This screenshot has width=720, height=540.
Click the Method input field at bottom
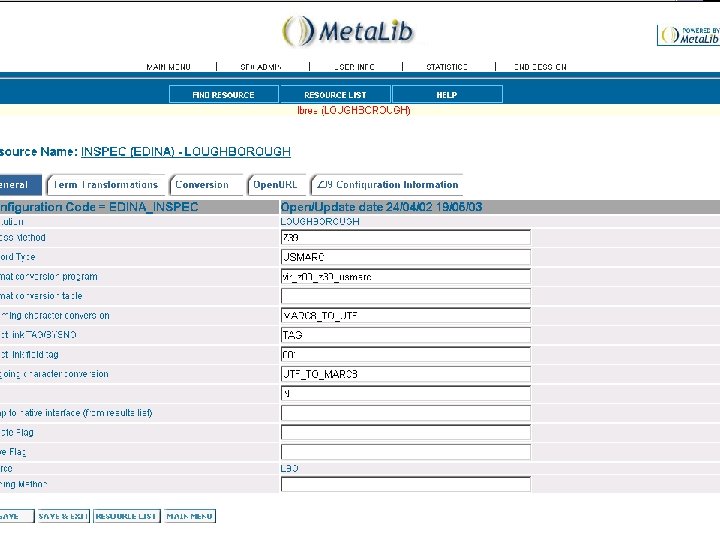pos(405,484)
